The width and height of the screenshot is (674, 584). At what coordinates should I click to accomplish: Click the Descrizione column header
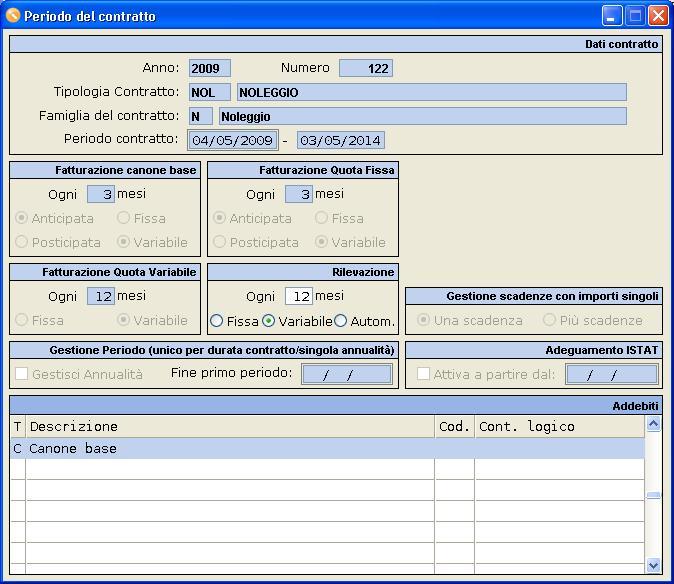coord(230,426)
